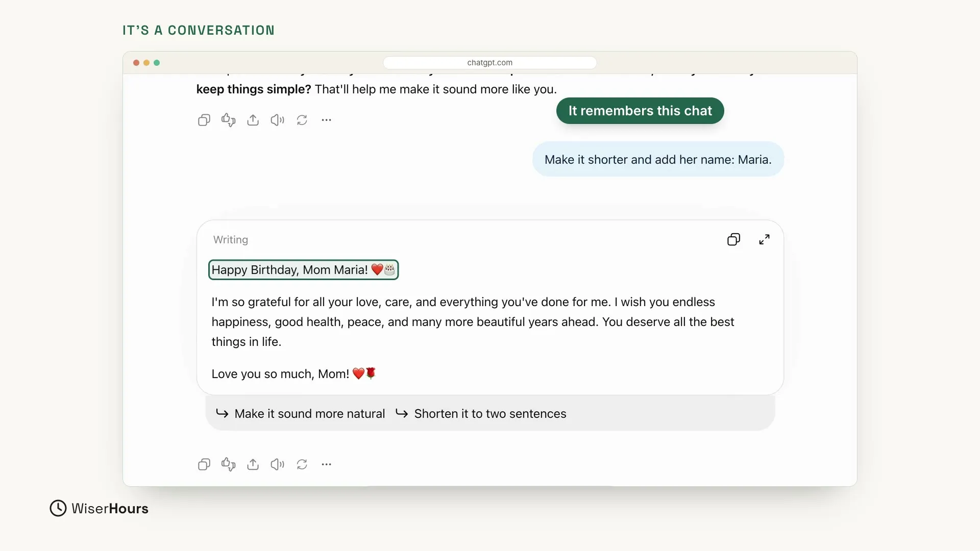
Task: Play read-aloud speaker icon below Writing card
Action: [277, 464]
